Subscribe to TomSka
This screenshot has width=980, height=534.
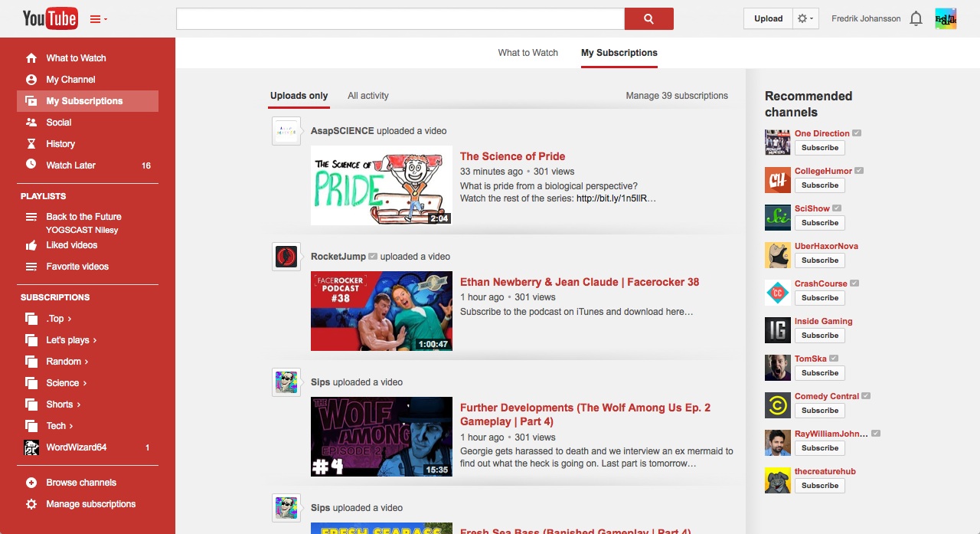tap(820, 373)
